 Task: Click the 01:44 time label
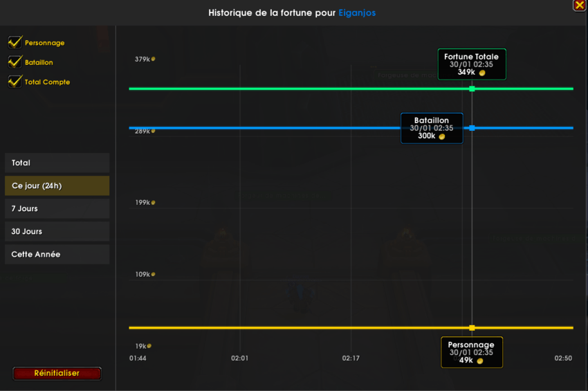click(x=138, y=358)
